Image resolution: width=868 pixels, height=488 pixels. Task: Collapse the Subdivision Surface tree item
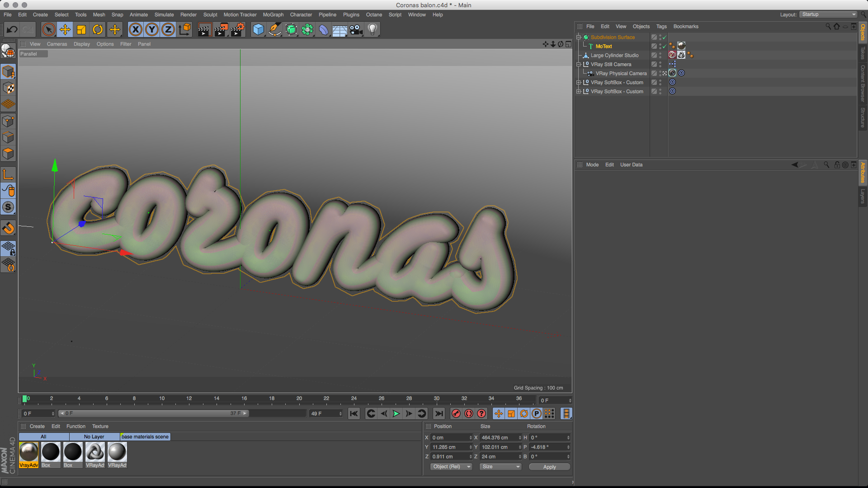click(578, 37)
